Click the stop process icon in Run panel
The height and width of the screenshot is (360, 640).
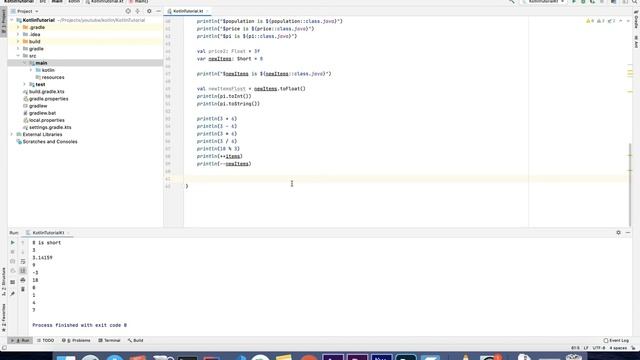tap(12, 252)
